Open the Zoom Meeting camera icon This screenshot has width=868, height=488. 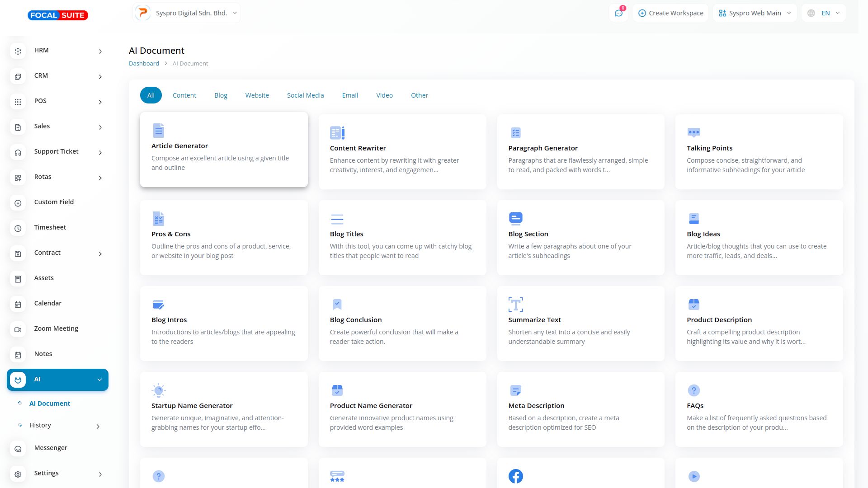pos(18,329)
